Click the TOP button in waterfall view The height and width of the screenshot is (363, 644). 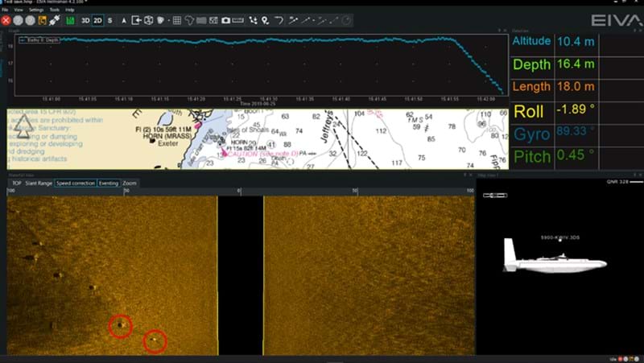(x=15, y=184)
